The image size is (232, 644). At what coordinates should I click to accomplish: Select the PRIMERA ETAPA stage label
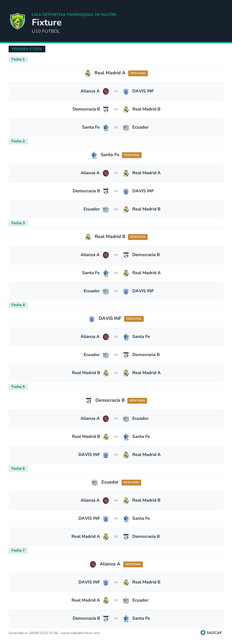click(27, 49)
